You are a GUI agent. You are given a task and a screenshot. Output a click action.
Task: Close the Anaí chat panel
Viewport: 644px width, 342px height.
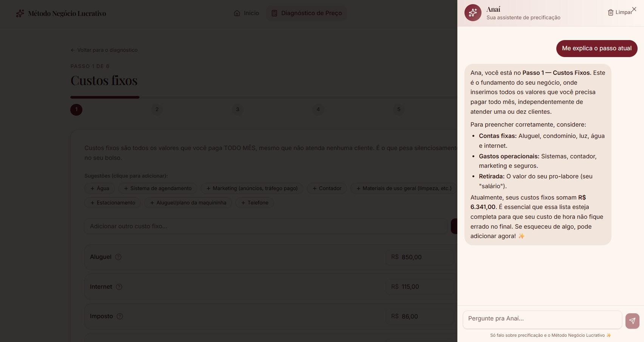(634, 9)
